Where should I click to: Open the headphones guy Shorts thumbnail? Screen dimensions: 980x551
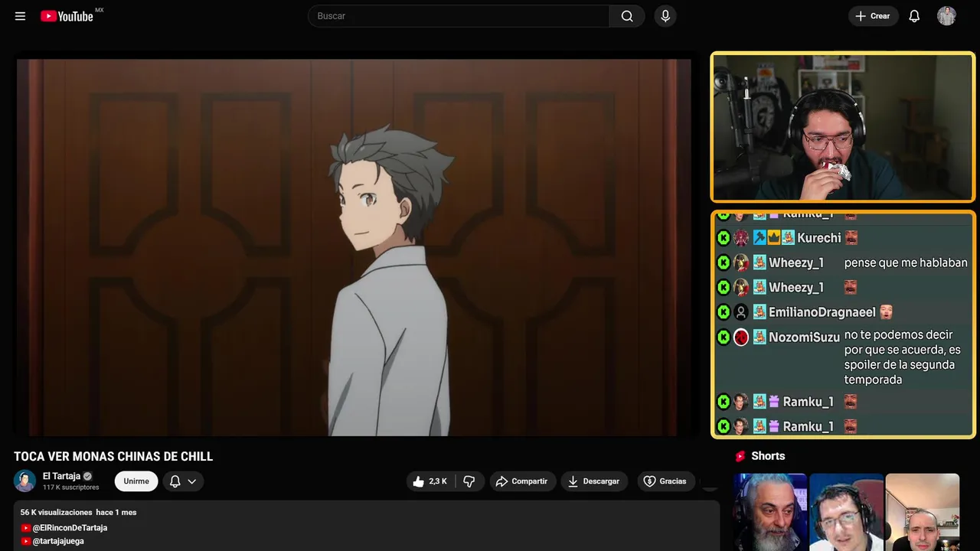click(x=846, y=512)
